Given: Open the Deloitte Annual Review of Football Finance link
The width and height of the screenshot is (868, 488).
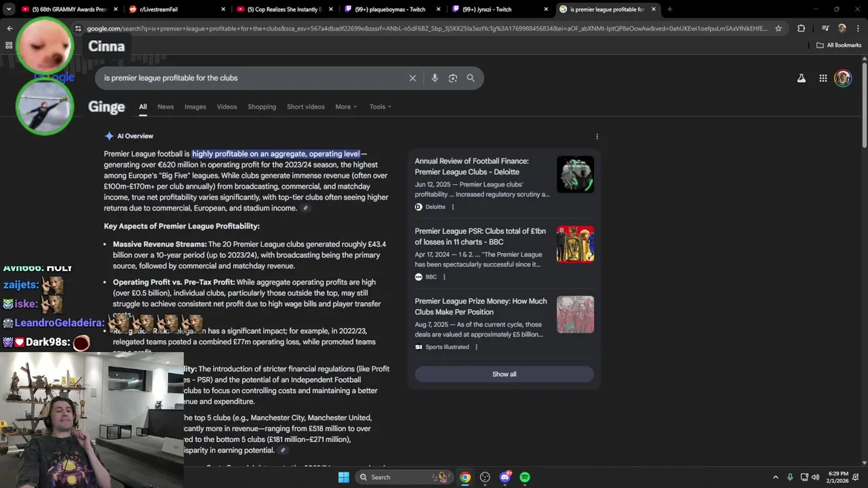Looking at the screenshot, I should click(x=471, y=167).
